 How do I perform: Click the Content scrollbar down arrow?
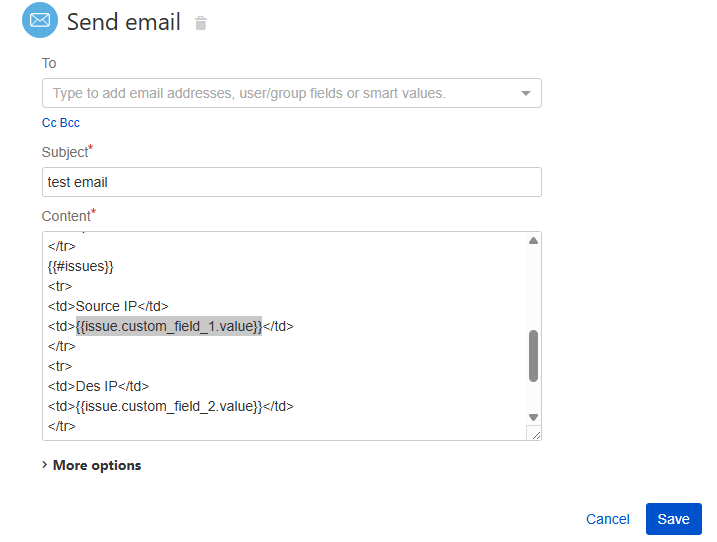(533, 417)
